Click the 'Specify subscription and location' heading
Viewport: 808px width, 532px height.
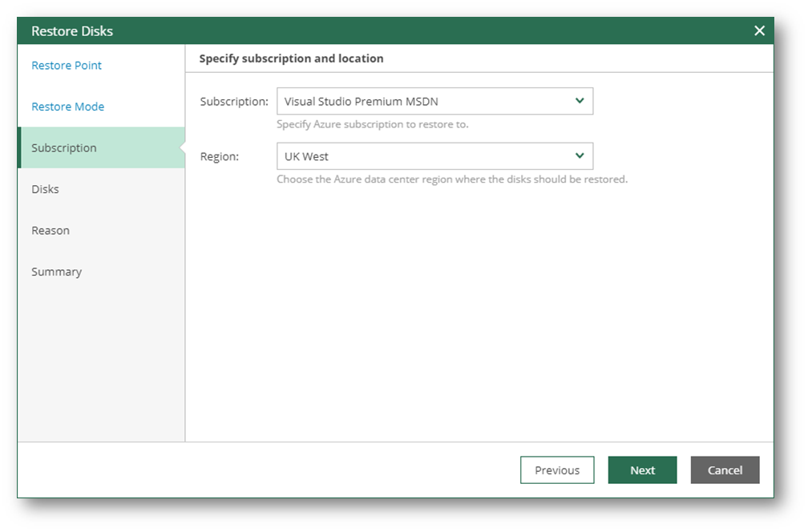point(291,58)
